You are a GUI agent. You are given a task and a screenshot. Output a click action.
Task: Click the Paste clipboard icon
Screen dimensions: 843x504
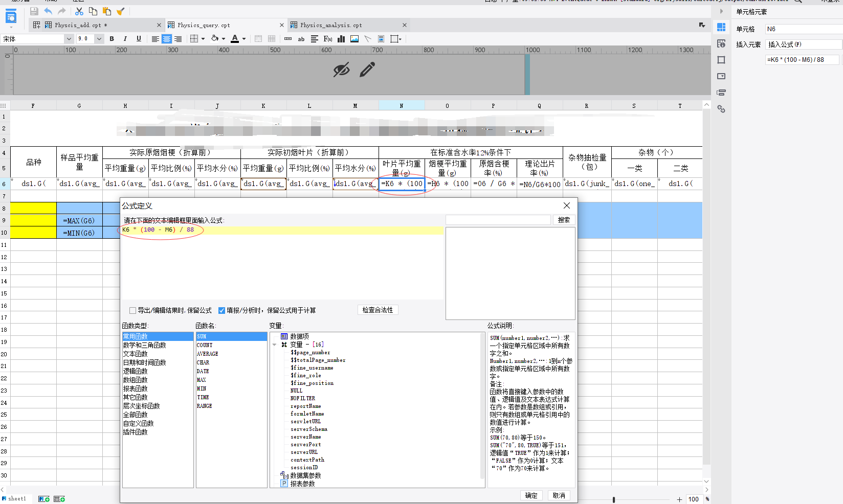(x=107, y=11)
